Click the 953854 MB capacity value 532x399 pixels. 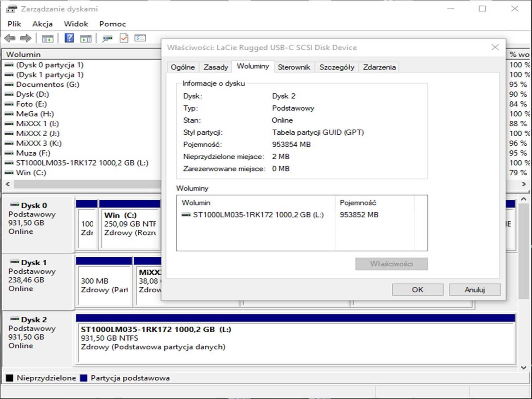[291, 145]
